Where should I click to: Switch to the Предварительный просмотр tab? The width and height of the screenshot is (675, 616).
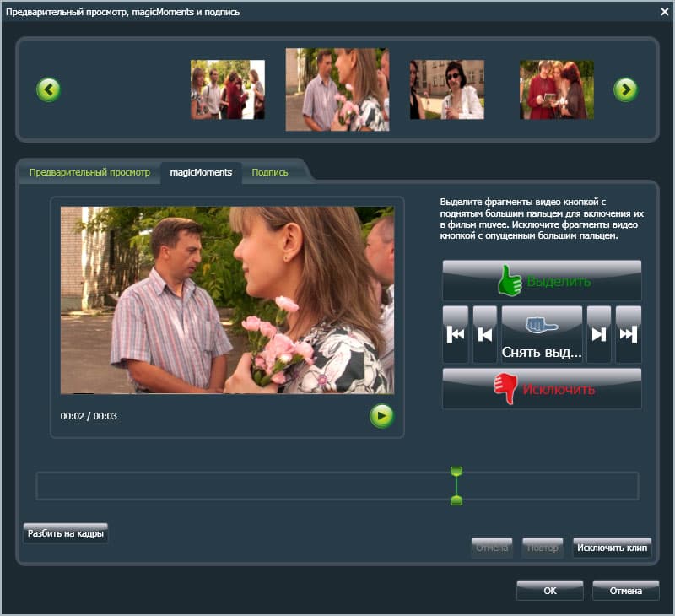point(89,172)
